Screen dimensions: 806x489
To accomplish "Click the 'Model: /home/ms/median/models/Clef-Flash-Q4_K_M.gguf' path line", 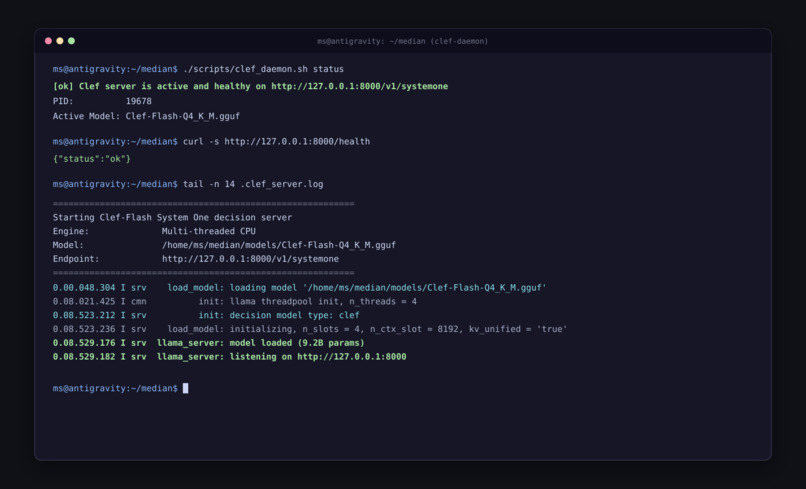I will [224, 245].
